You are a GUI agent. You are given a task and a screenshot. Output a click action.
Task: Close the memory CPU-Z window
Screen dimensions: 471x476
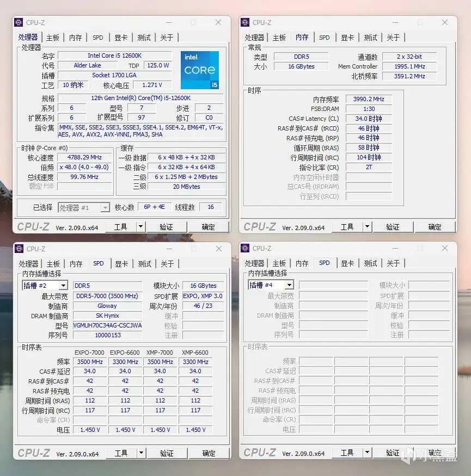click(x=444, y=22)
